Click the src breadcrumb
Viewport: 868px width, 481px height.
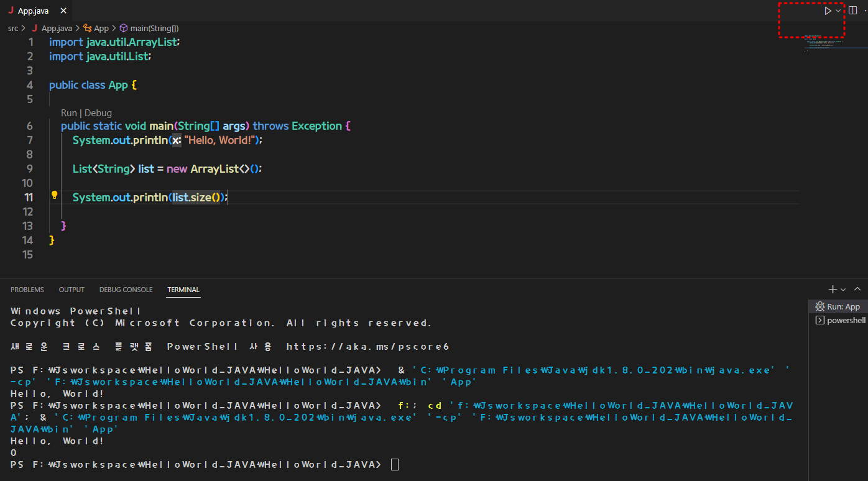pyautogui.click(x=13, y=28)
